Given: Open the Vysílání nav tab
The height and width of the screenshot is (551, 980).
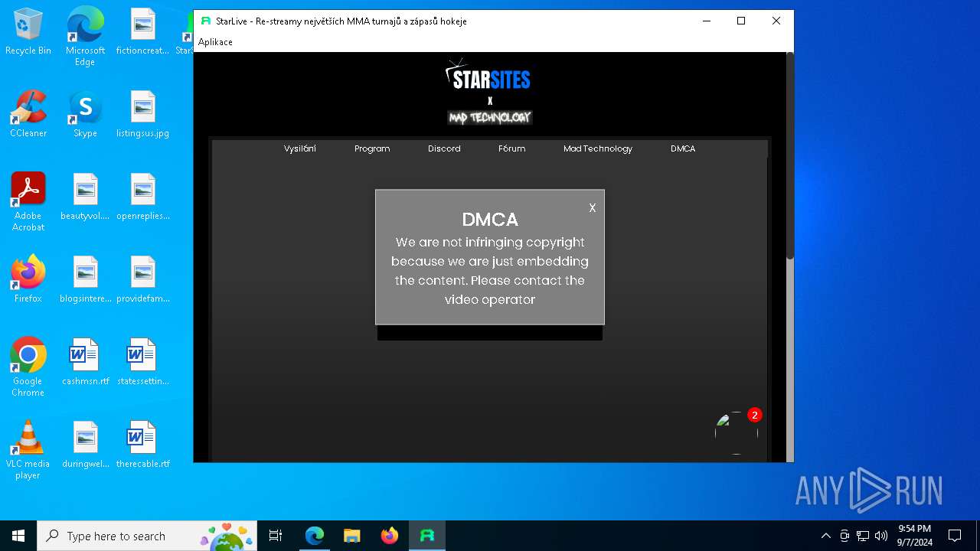Looking at the screenshot, I should [300, 148].
